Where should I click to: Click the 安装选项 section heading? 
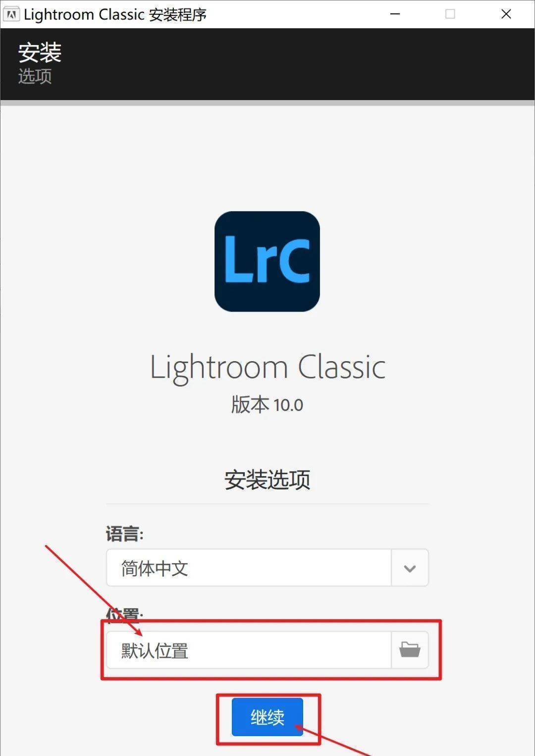[x=267, y=480]
